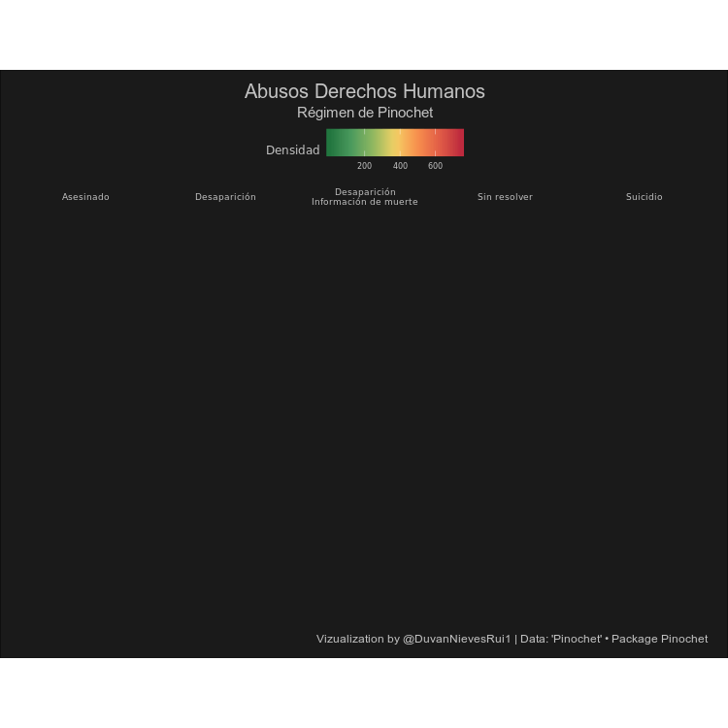Choose the 'Suicidio' facet label
Viewport: 728px width, 728px height.
(644, 197)
